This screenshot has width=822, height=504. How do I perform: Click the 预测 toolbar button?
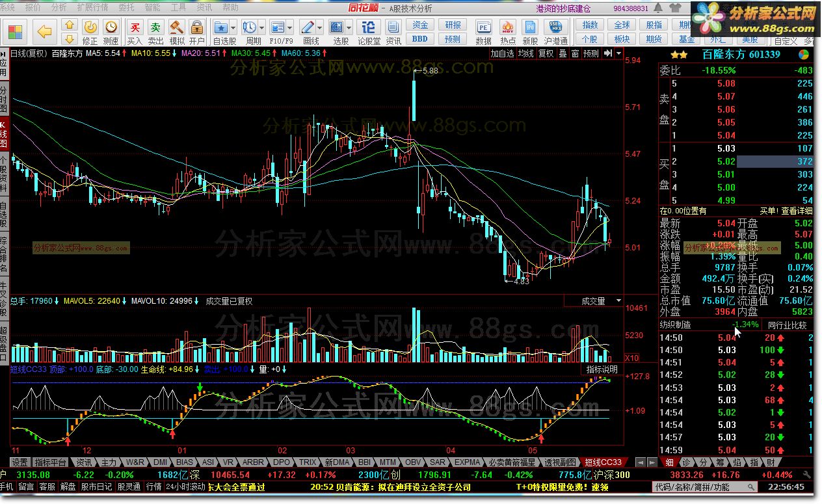(453, 39)
